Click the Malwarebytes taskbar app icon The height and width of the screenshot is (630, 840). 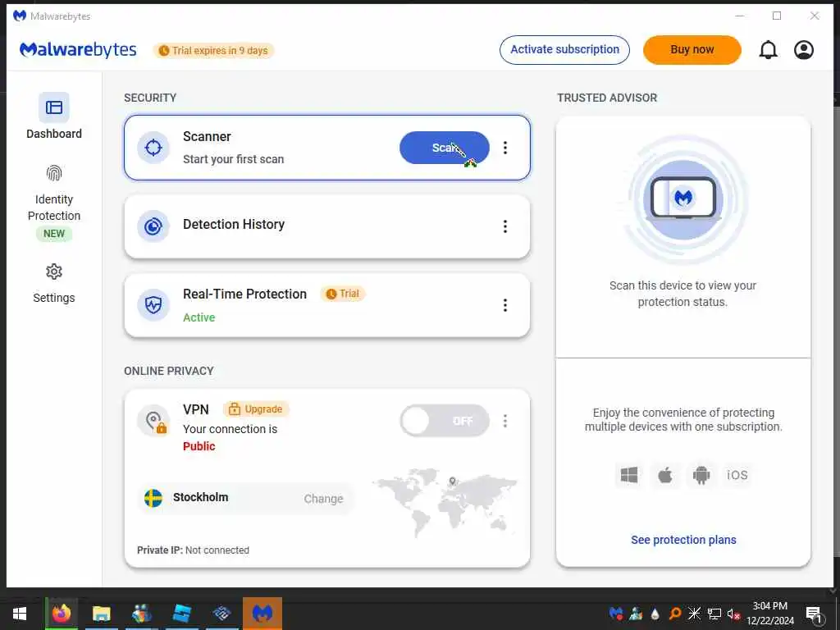[262, 614]
